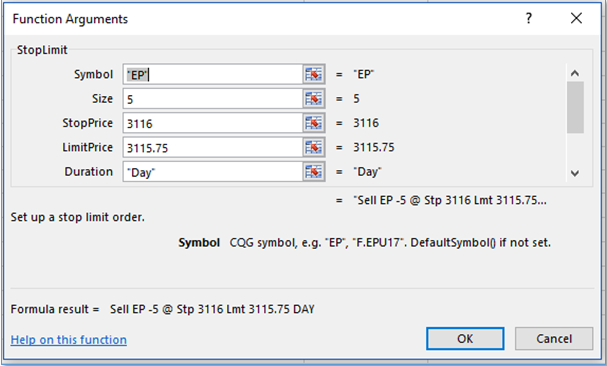
Task: Click the CQG symbol argument description text
Action: tap(390, 243)
